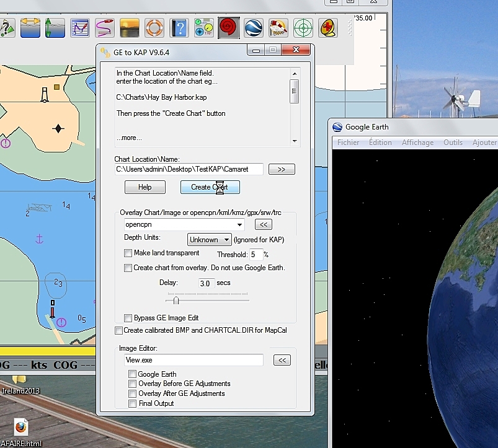
Task: Click the instructions scroll down arrow
Action: (295, 141)
